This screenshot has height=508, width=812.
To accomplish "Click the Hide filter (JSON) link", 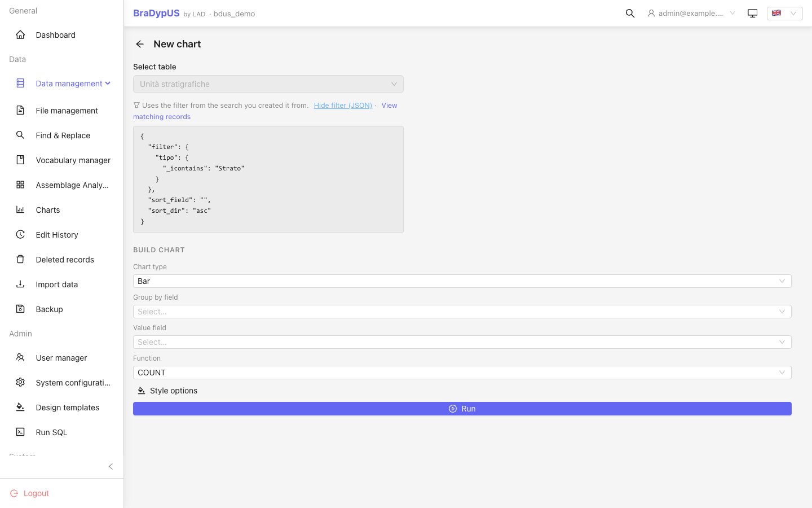I will tap(343, 106).
